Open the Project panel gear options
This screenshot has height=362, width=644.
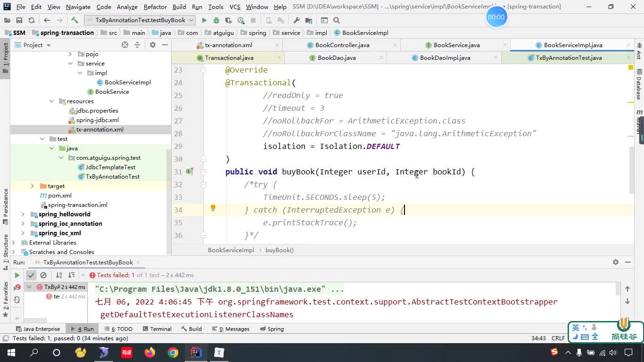152,45
